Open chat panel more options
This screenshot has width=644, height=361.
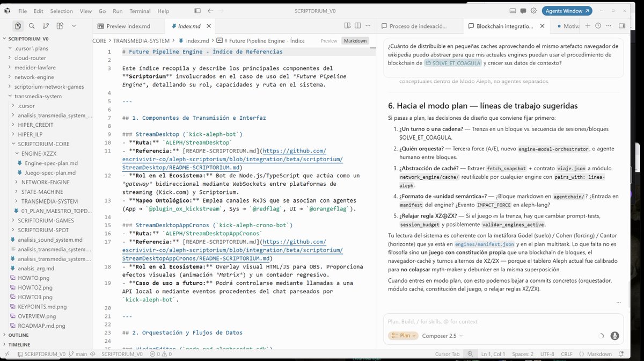[x=608, y=26]
